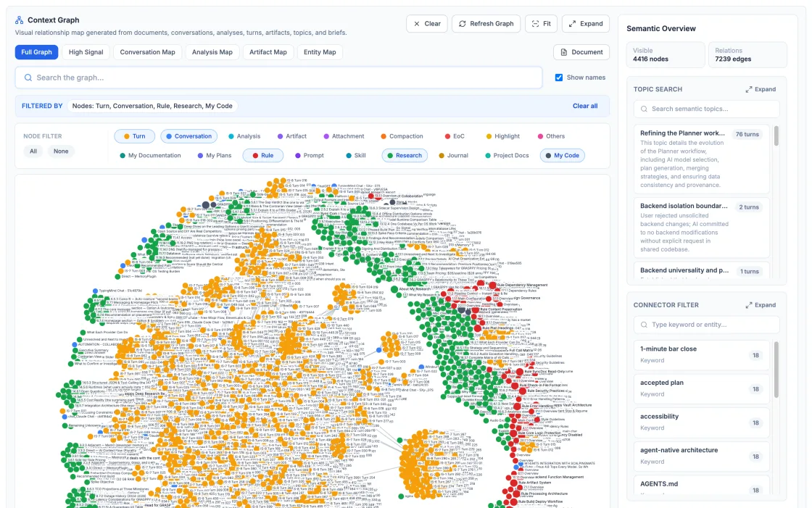
Task: Switch to the Full Graph tab
Action: [36, 52]
